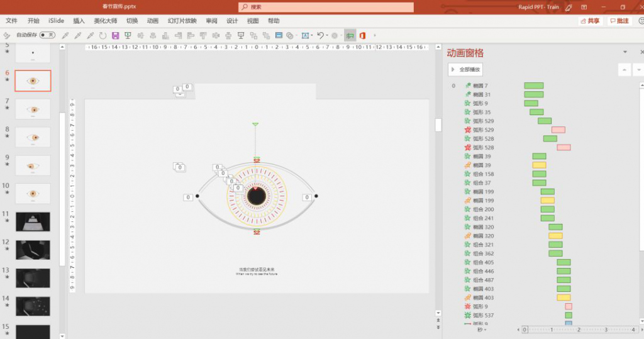The width and height of the screenshot is (644, 339).
Task: Click the 共享 share button
Action: point(590,21)
